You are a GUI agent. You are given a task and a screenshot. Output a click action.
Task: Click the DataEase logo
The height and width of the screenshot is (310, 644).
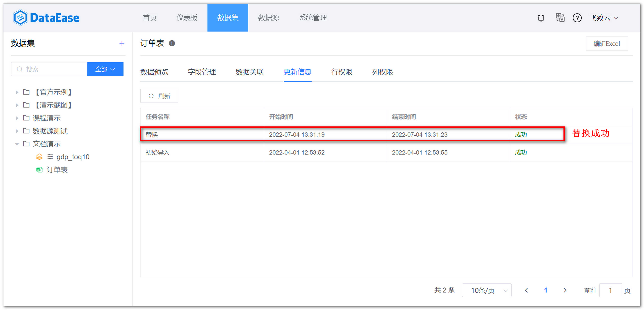tap(46, 18)
